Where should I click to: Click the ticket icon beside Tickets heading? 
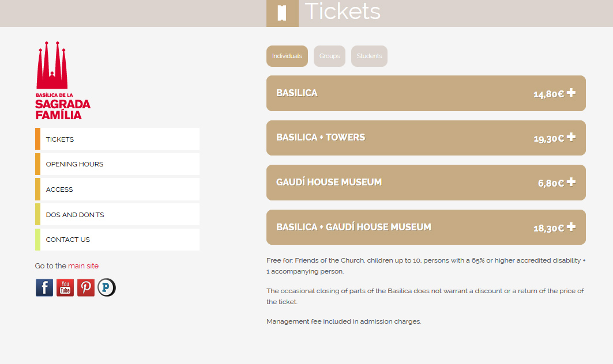click(x=282, y=13)
